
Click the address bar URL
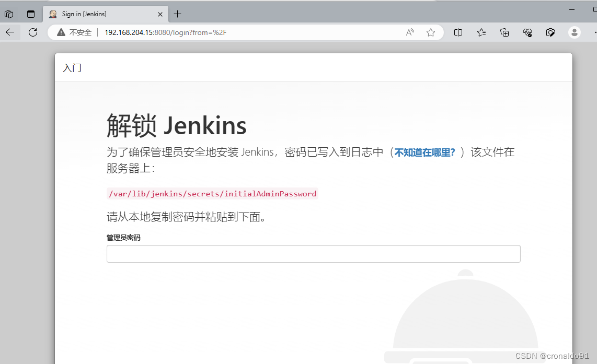(165, 32)
